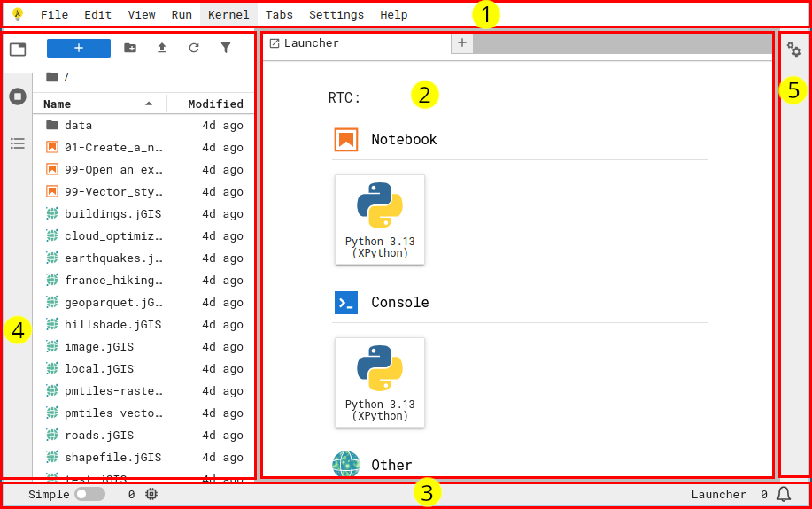
Task: Open the File Browser sidebar tab
Action: point(18,50)
